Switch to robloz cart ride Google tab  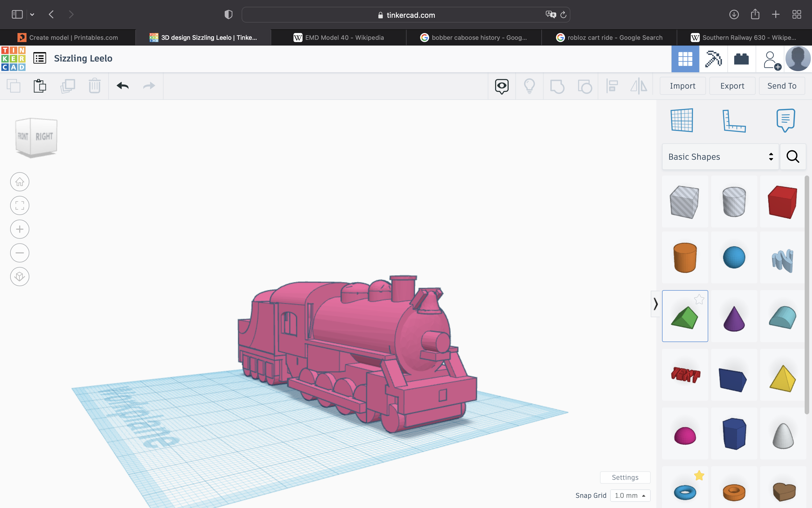click(609, 38)
